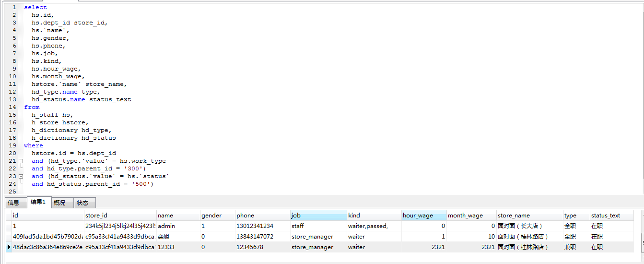Click the hour_wage column header
The width and height of the screenshot is (644, 264).
[x=424, y=216]
